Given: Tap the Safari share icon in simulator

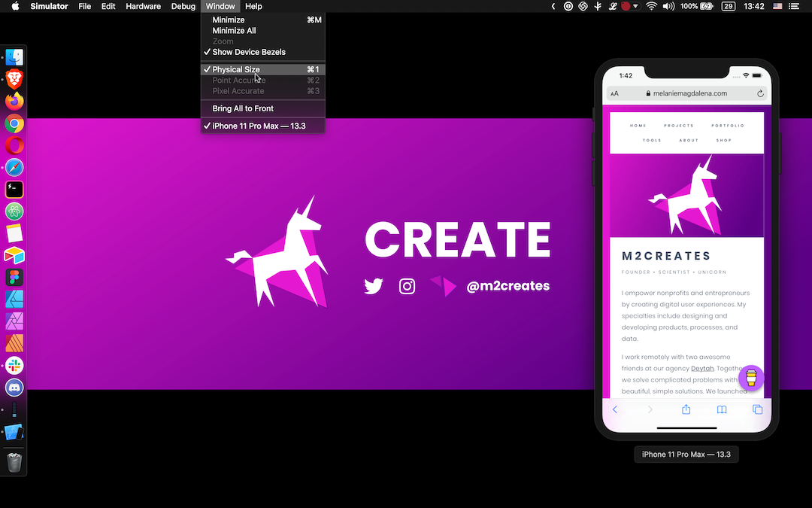Looking at the screenshot, I should pos(686,409).
